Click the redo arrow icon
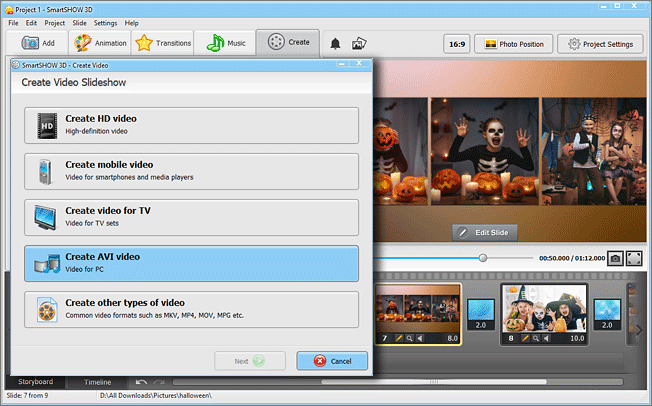The image size is (652, 406). 159,382
